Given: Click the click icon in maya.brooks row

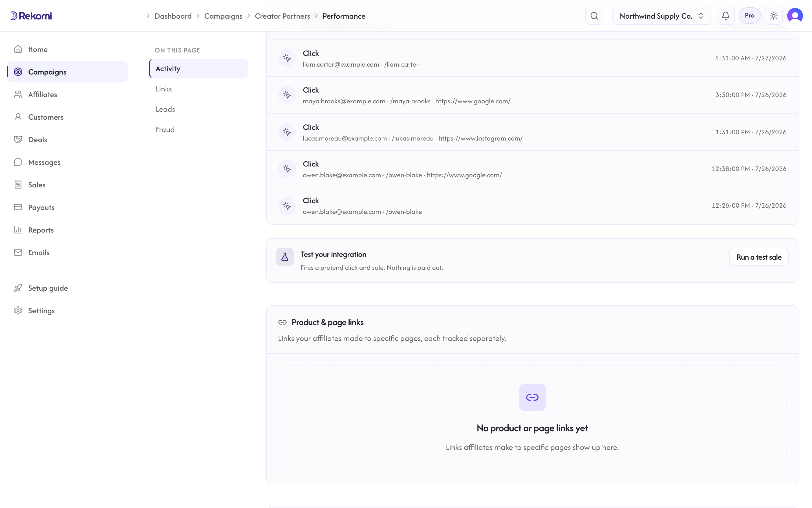Looking at the screenshot, I should (x=287, y=95).
